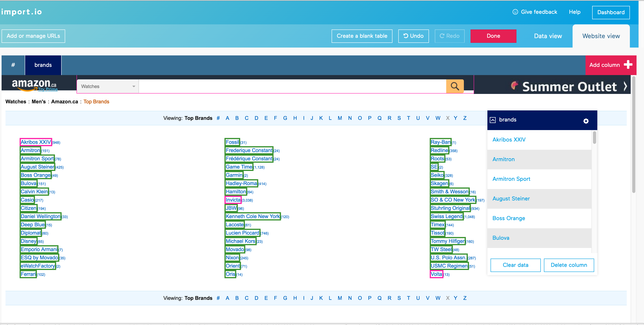Click the Undo button
This screenshot has height=325, width=644.
(413, 36)
